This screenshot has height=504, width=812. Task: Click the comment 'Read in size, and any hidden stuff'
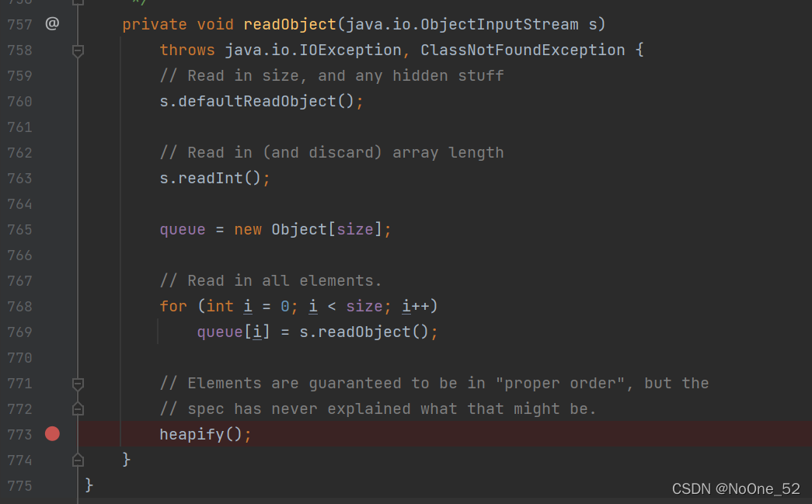(332, 75)
